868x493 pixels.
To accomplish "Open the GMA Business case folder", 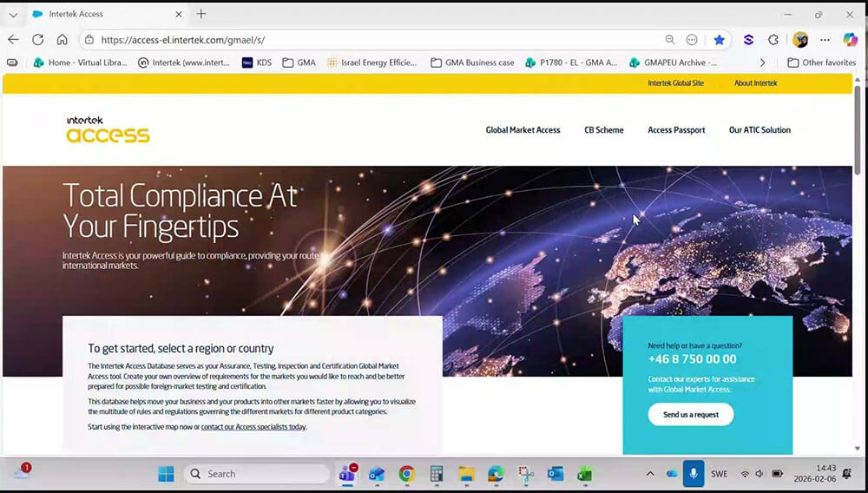I will coord(472,62).
